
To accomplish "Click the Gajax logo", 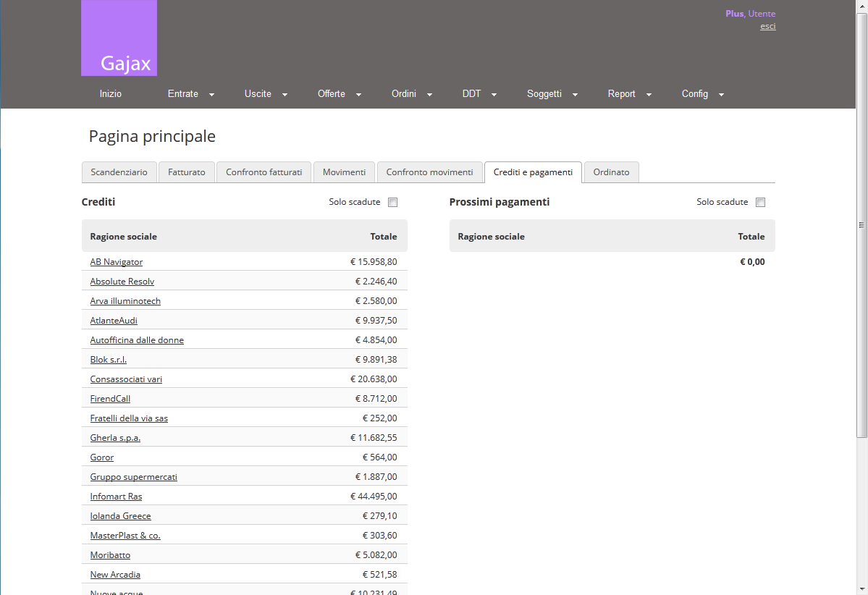I will pos(119,38).
